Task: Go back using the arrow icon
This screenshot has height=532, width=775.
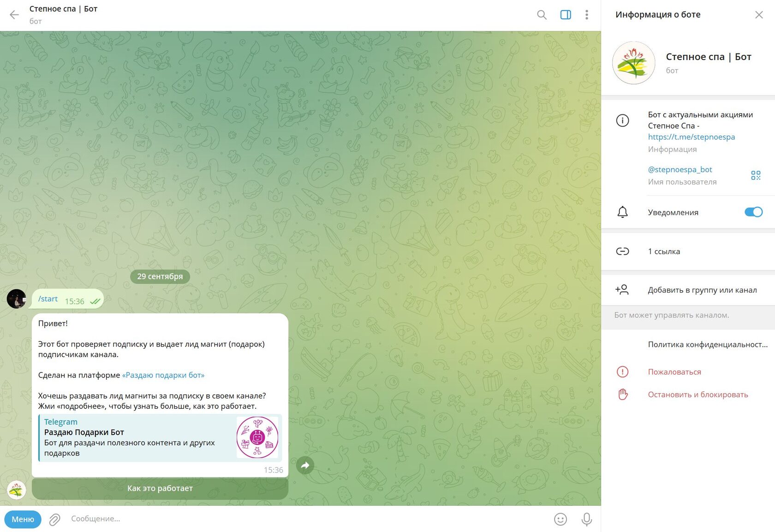Action: pos(14,15)
